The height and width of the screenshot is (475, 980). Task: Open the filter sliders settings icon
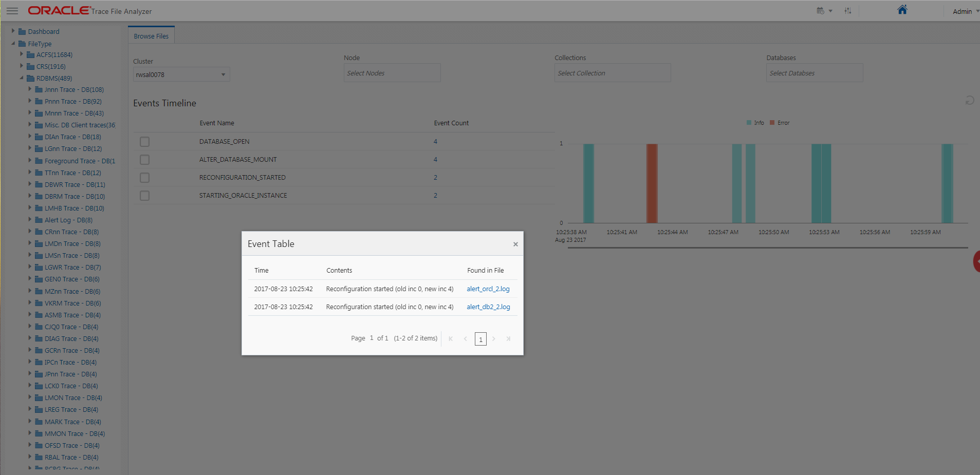[847, 11]
